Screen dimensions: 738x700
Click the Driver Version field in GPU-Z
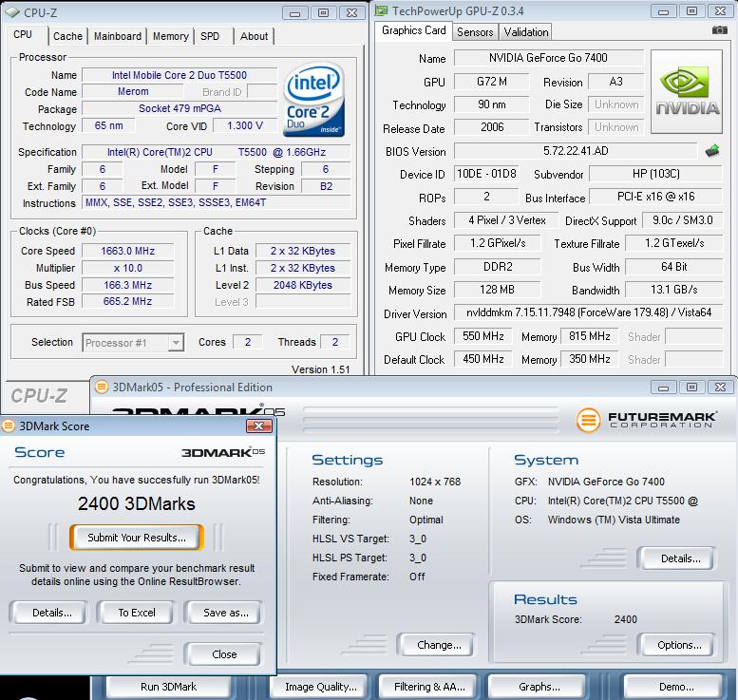pyautogui.click(x=588, y=312)
